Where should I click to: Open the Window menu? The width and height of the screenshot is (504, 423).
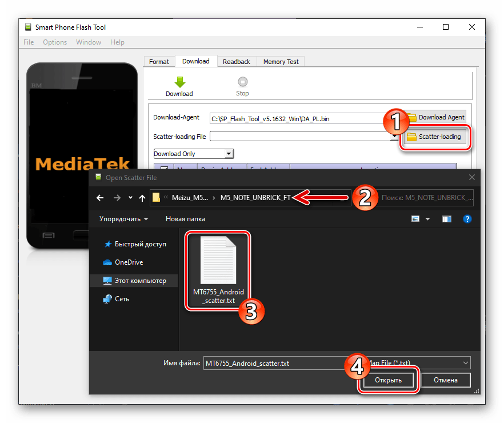[89, 42]
